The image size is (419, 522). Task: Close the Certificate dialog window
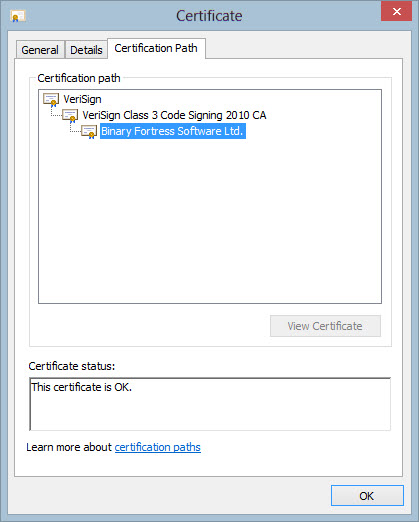(396, 11)
